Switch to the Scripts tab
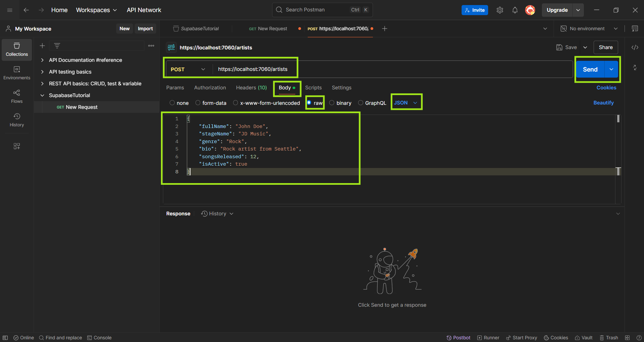644x342 pixels. tap(313, 88)
